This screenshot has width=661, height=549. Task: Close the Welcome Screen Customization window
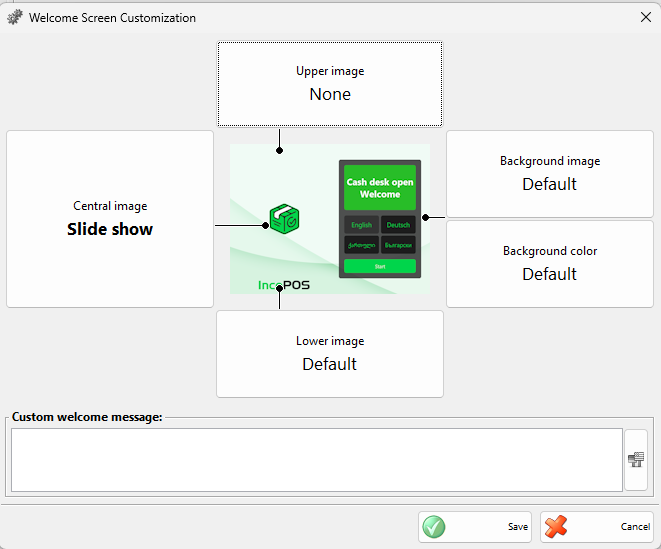coord(645,17)
